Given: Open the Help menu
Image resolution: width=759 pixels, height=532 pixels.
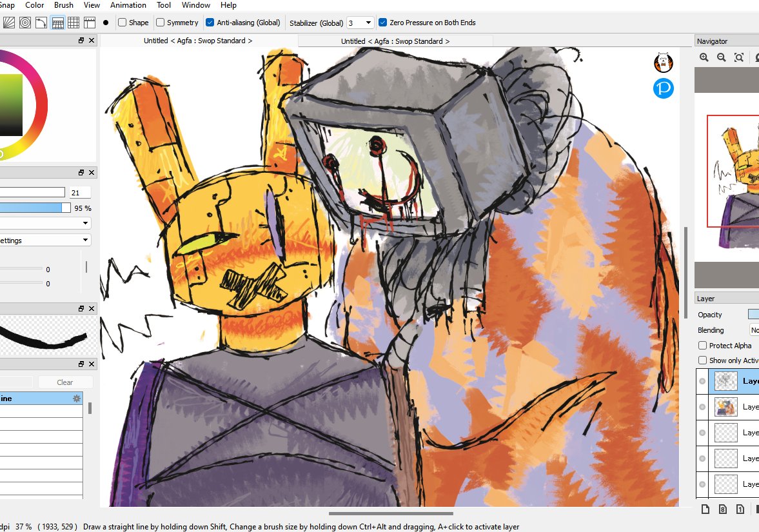Looking at the screenshot, I should tap(228, 5).
